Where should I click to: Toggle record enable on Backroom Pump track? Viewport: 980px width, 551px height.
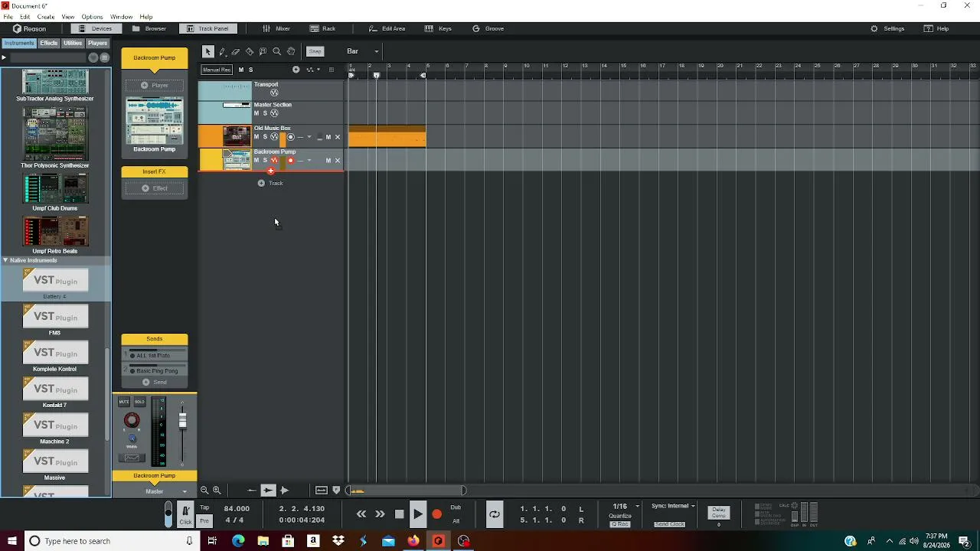coord(290,160)
